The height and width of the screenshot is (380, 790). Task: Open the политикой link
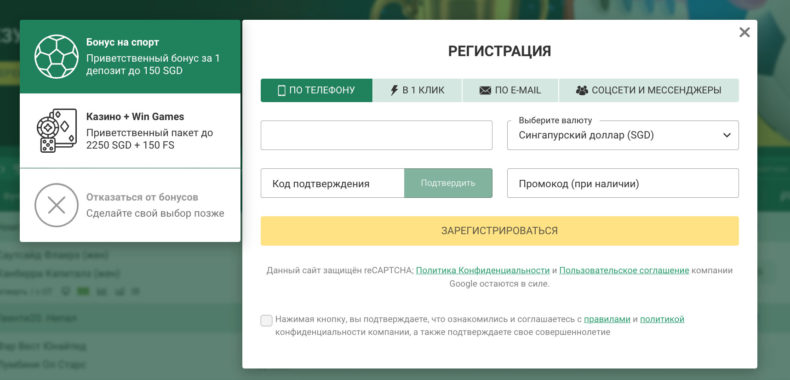pyautogui.click(x=662, y=319)
